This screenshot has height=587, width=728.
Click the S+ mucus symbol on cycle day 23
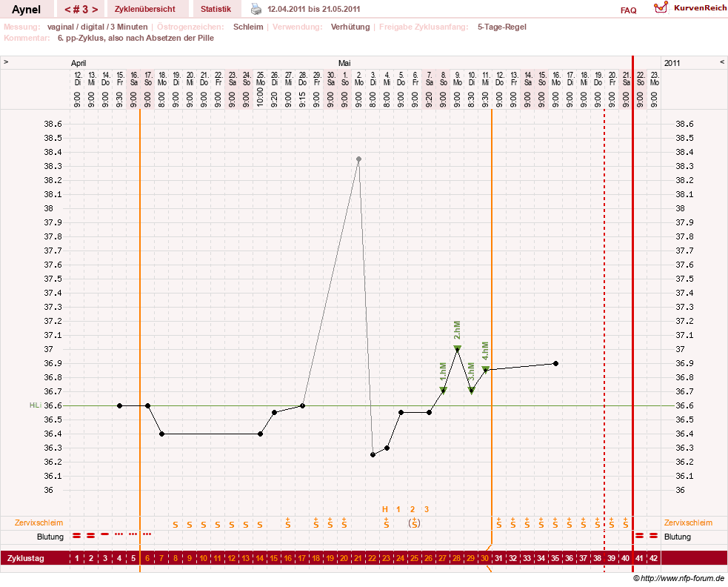(387, 523)
